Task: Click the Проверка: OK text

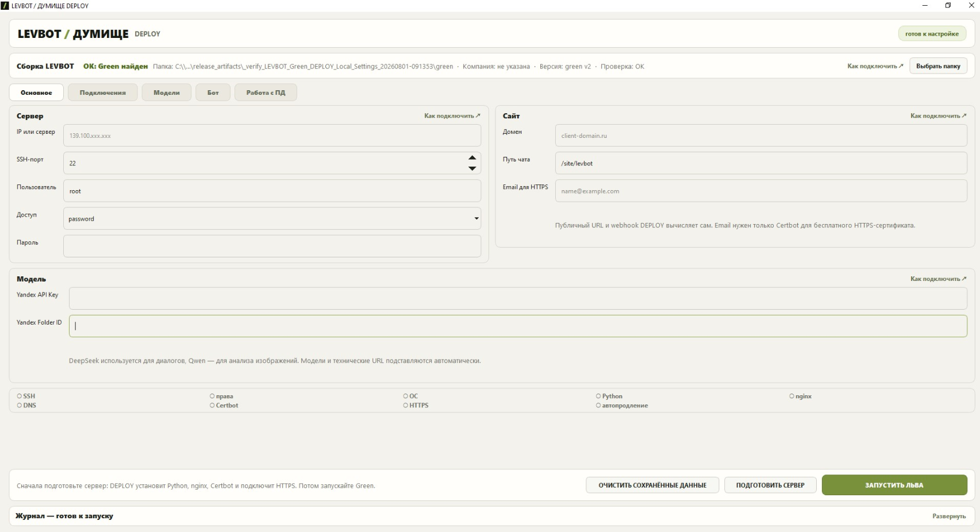Action: pyautogui.click(x=622, y=67)
